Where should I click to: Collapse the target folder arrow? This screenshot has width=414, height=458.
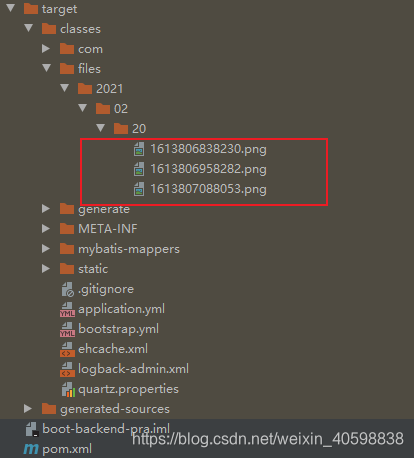click(x=11, y=8)
